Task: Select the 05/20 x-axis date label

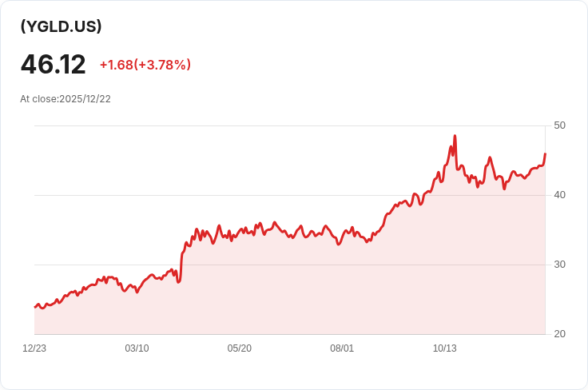Action: point(239,348)
